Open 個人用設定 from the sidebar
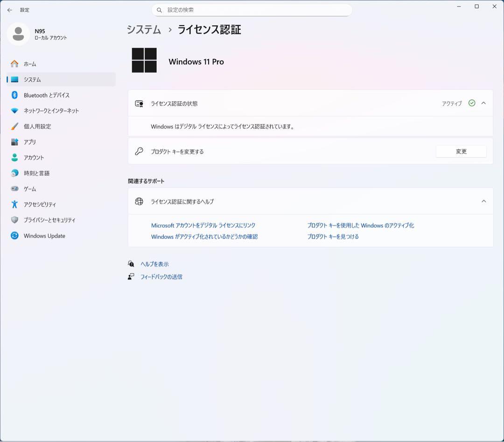The height and width of the screenshot is (442, 504). click(x=14, y=126)
